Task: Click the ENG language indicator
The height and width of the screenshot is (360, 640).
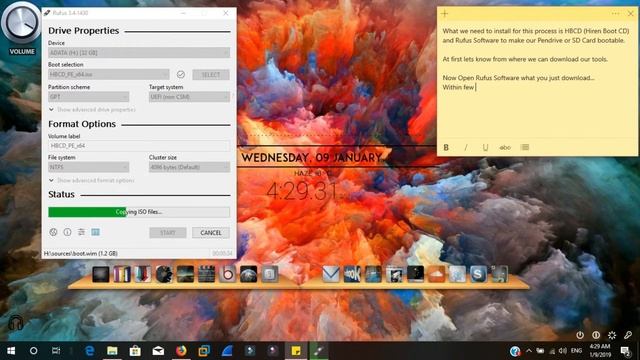Action: [x=576, y=351]
